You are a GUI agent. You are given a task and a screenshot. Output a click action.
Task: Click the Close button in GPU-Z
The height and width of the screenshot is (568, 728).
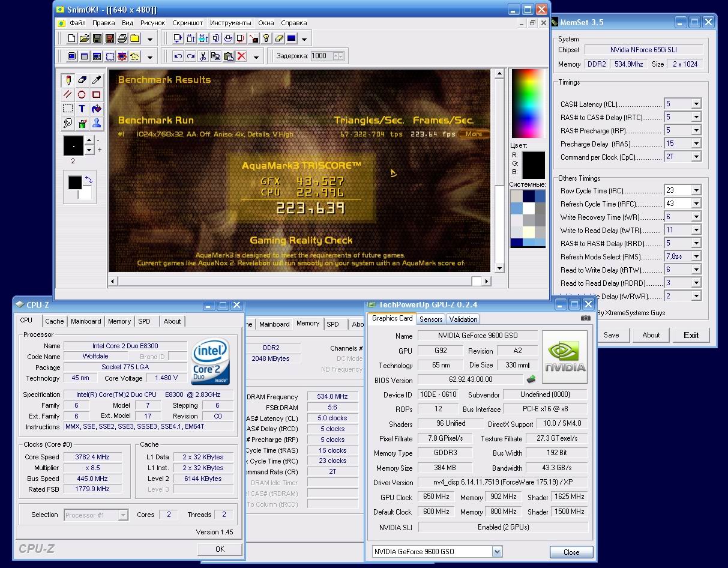point(571,552)
